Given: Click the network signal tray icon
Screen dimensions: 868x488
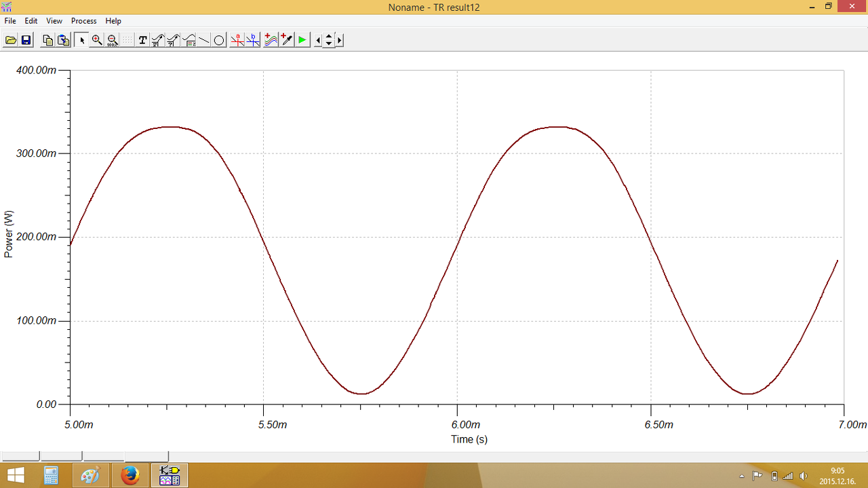Looking at the screenshot, I should tap(788, 476).
